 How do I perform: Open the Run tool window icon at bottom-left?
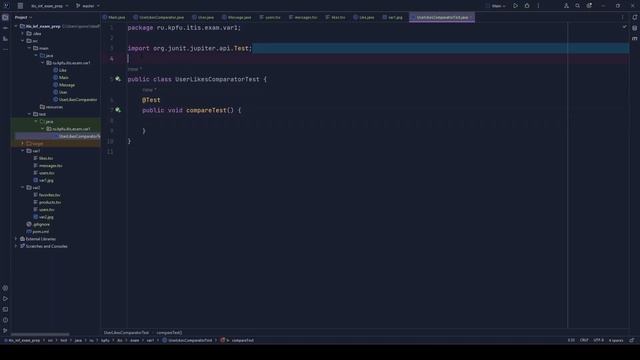(5, 299)
